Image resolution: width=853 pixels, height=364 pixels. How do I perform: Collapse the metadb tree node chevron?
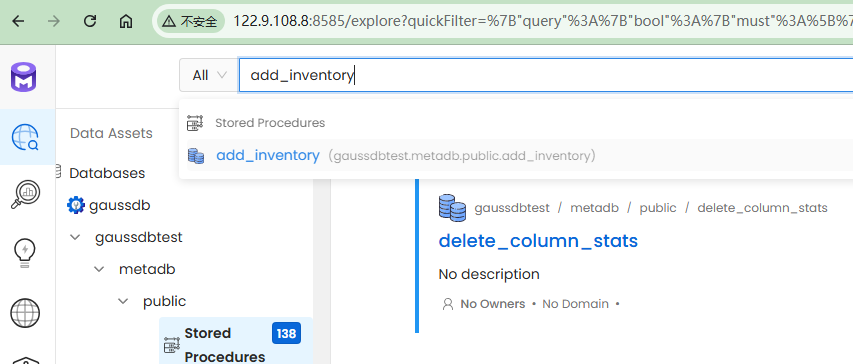coord(99,269)
